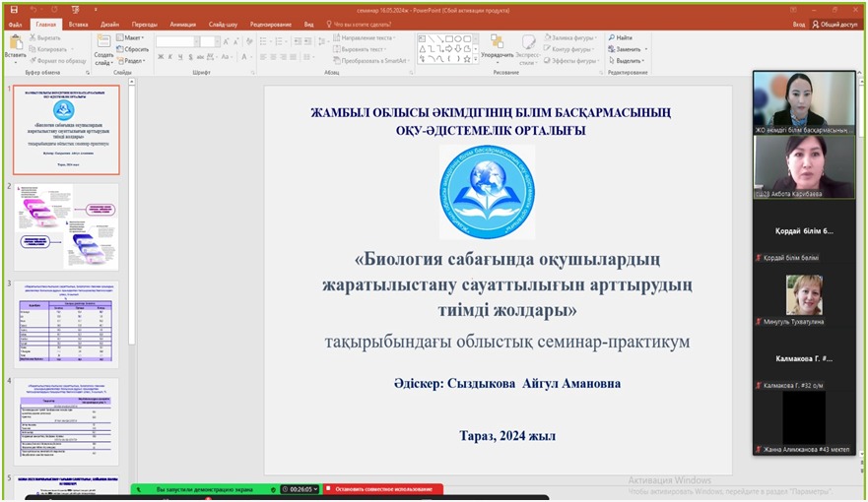Open font color A picker
The height and width of the screenshot is (502, 868).
(x=244, y=57)
